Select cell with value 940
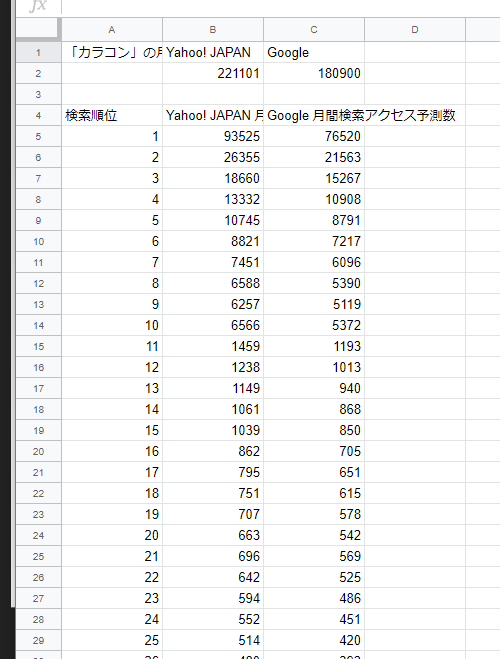 (x=314, y=388)
